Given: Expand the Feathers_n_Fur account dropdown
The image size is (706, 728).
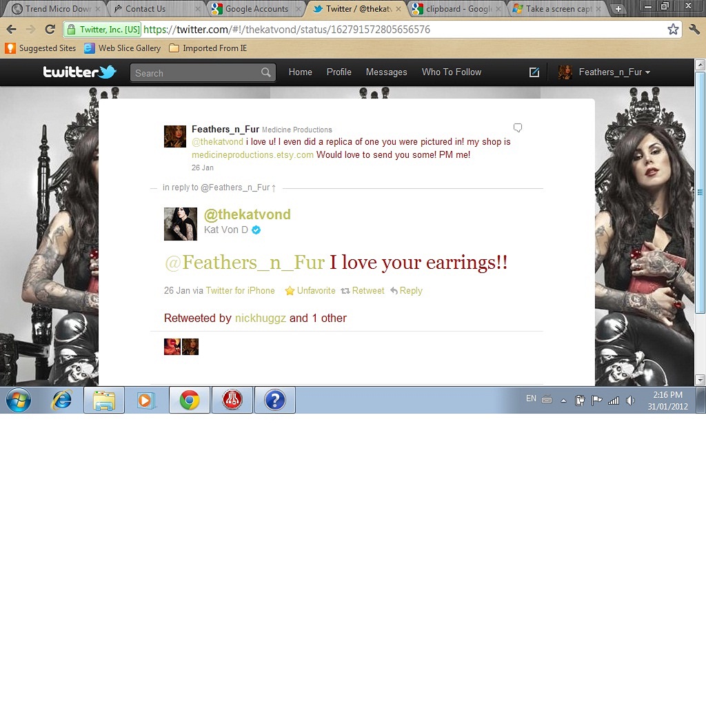Looking at the screenshot, I should (x=614, y=72).
